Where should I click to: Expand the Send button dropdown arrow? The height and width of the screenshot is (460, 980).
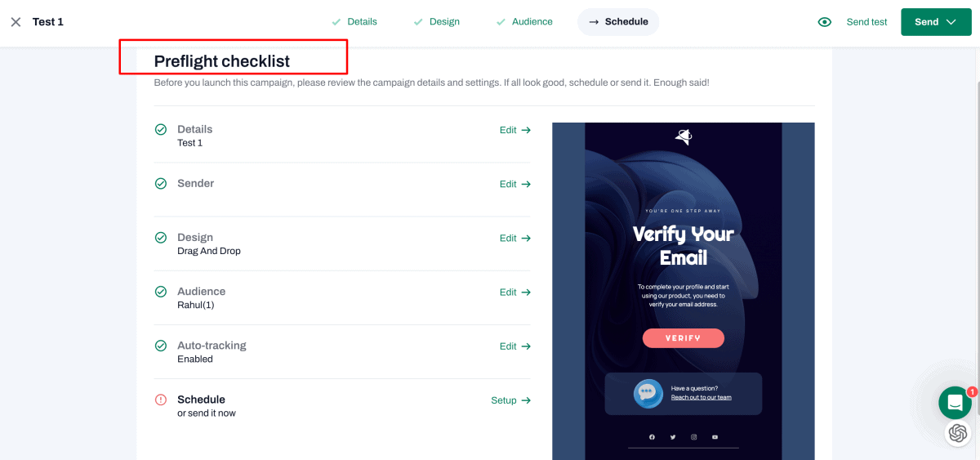pyautogui.click(x=951, y=22)
